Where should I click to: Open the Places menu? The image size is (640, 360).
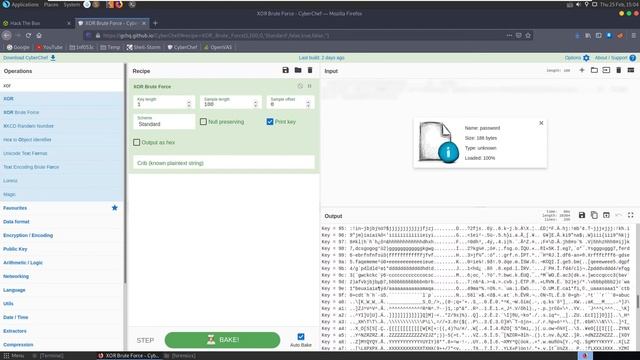[x=51, y=4]
